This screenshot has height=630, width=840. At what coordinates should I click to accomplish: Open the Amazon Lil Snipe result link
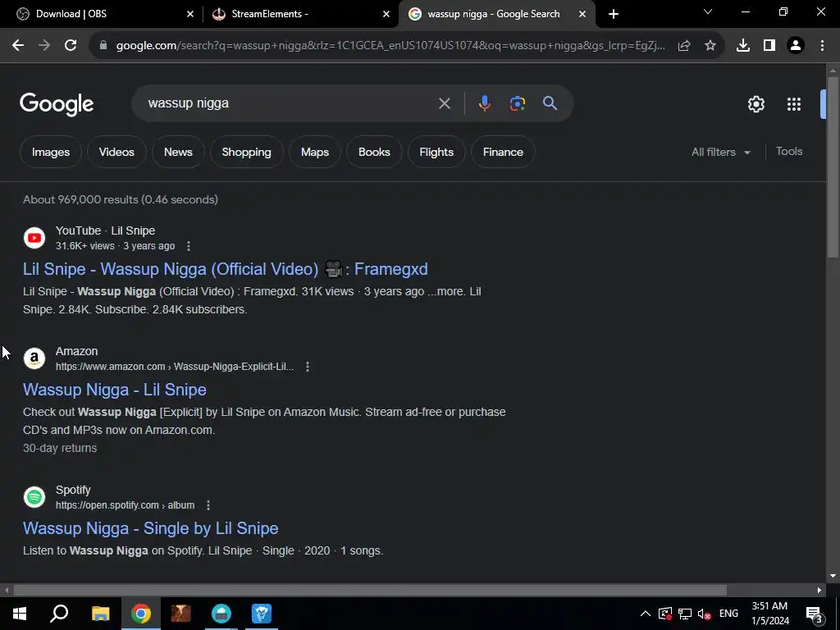[x=115, y=390]
